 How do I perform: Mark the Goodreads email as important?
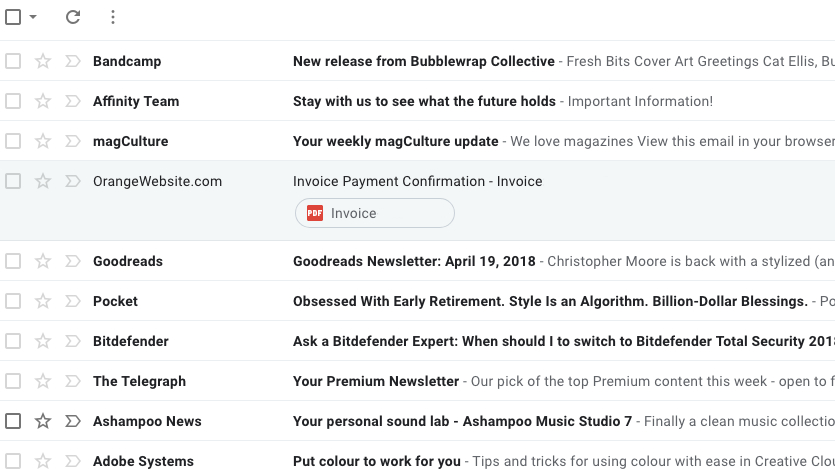pyautogui.click(x=72, y=261)
